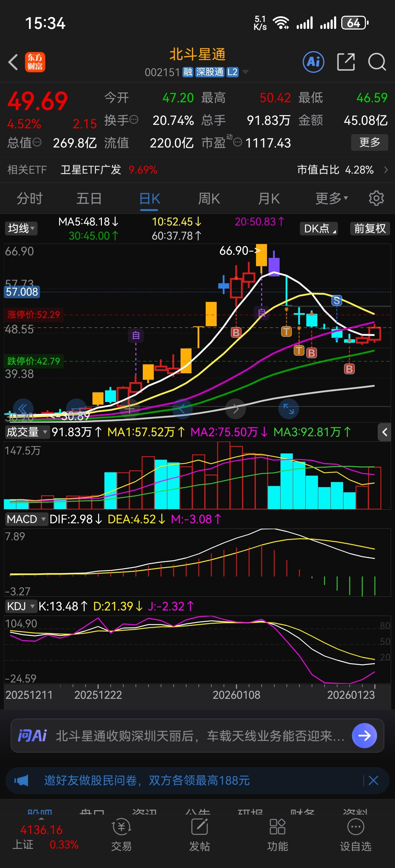Tap the 自 marker near 20251222
Image resolution: width=395 pixels, height=868 pixels.
pyautogui.click(x=136, y=335)
